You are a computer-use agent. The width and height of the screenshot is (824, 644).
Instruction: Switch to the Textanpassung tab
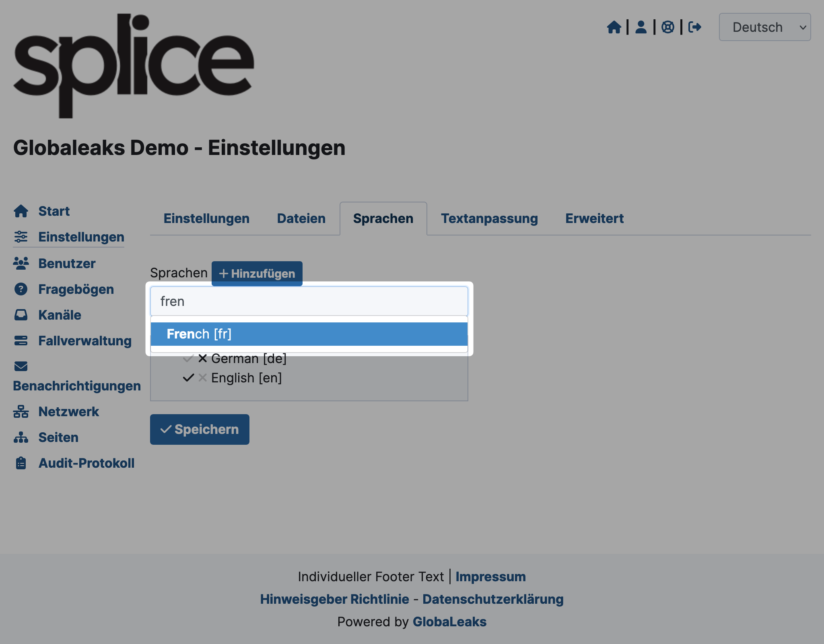tap(489, 218)
